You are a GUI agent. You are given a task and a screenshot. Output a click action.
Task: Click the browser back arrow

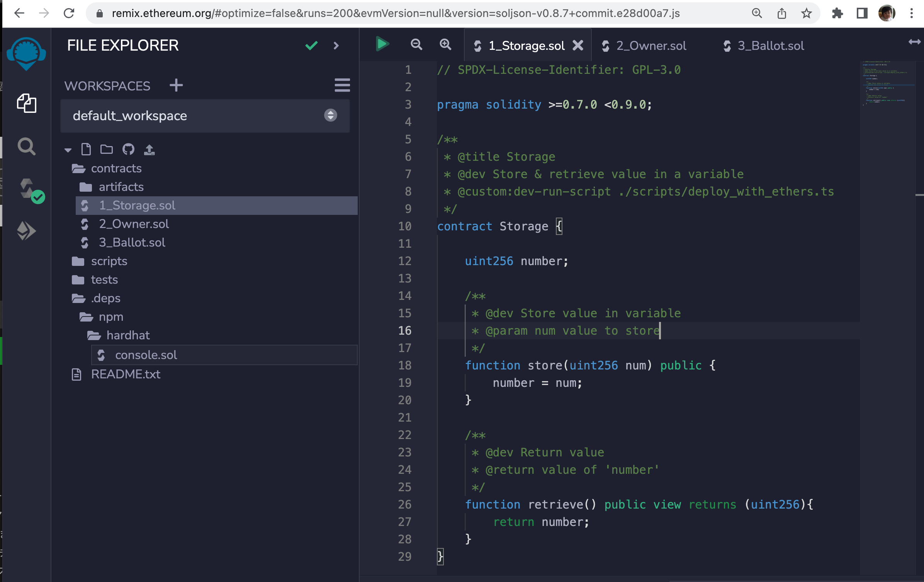[x=19, y=14]
